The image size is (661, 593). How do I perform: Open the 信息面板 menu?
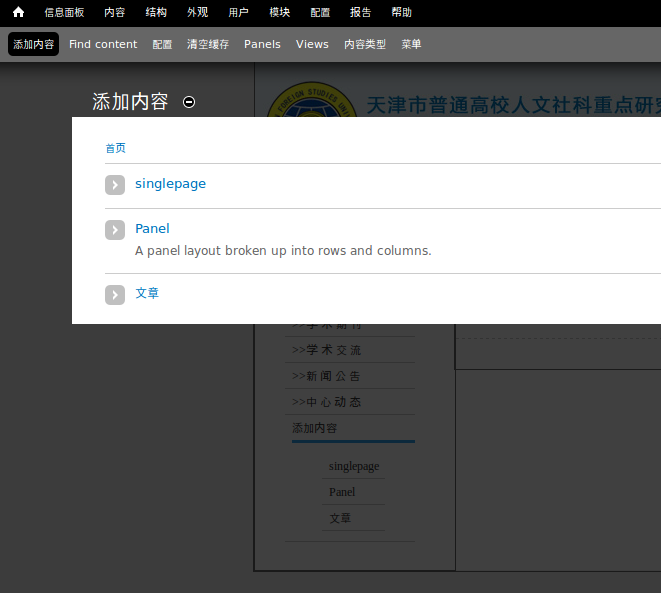coord(64,13)
